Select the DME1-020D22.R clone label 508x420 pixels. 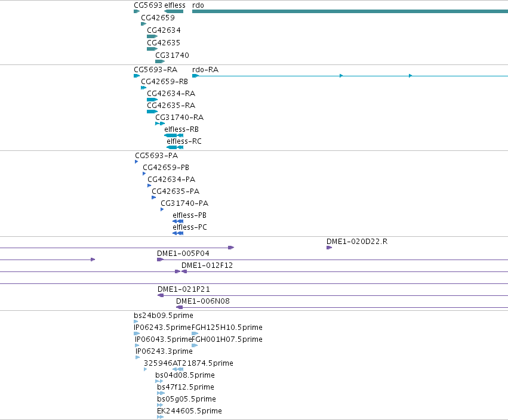tap(357, 242)
